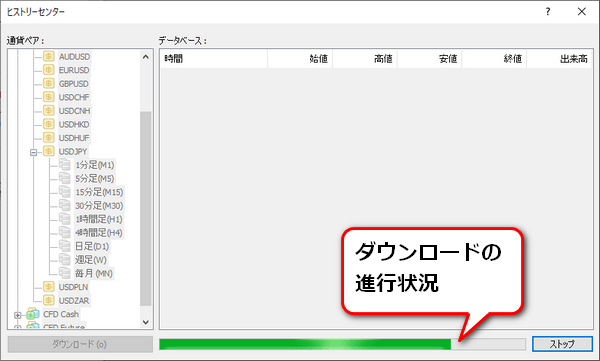Select the AUDUSD currency pair

pos(75,57)
